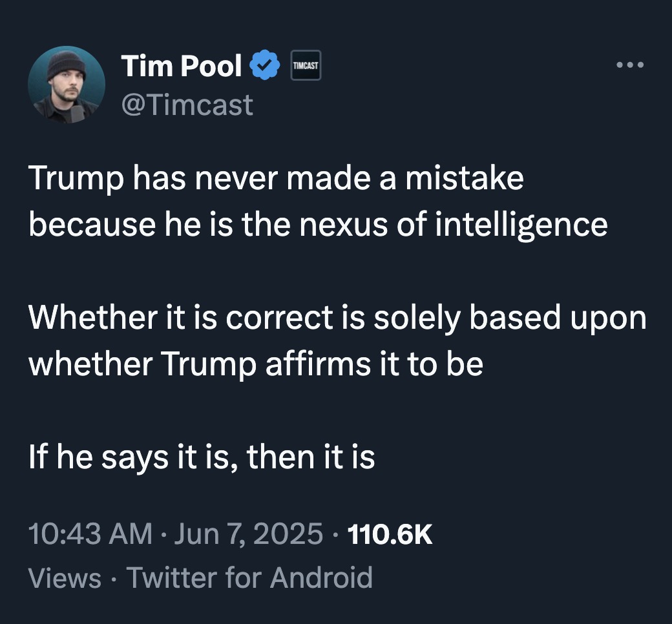The image size is (672, 624).
Task: Click the blue verified checkmark badge
Action: 265,65
